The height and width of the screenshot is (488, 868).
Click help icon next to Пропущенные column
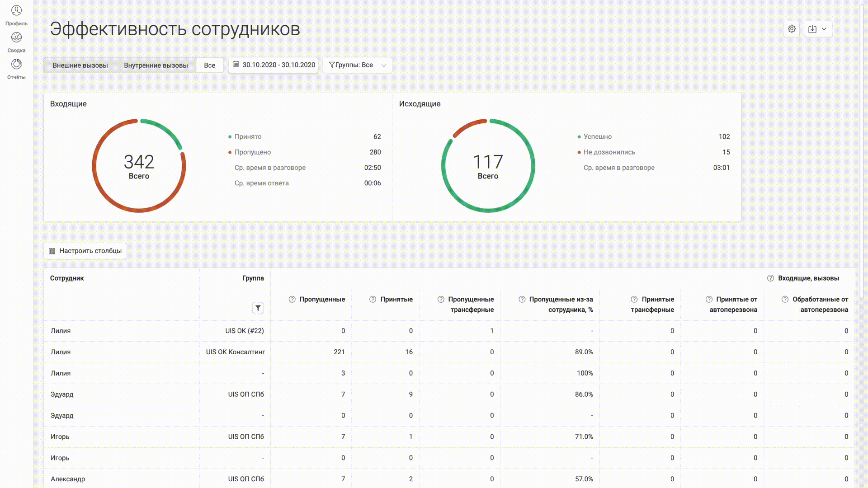[292, 300]
